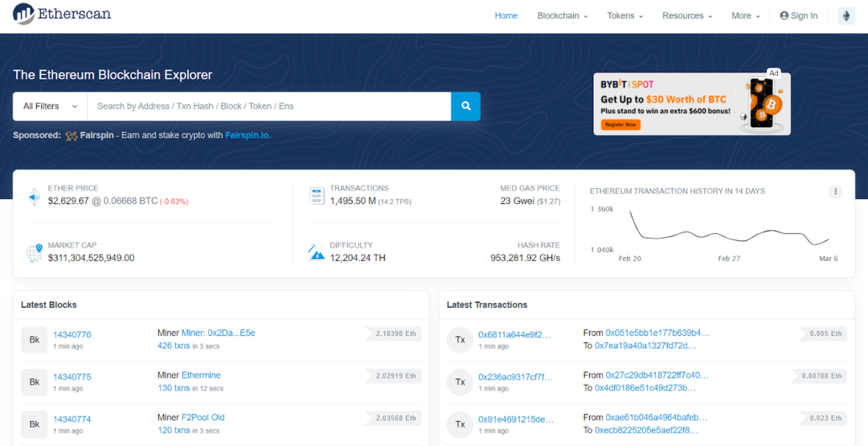View the 426 txns in block 14340776
This screenshot has width=868, height=446.
pyautogui.click(x=174, y=346)
